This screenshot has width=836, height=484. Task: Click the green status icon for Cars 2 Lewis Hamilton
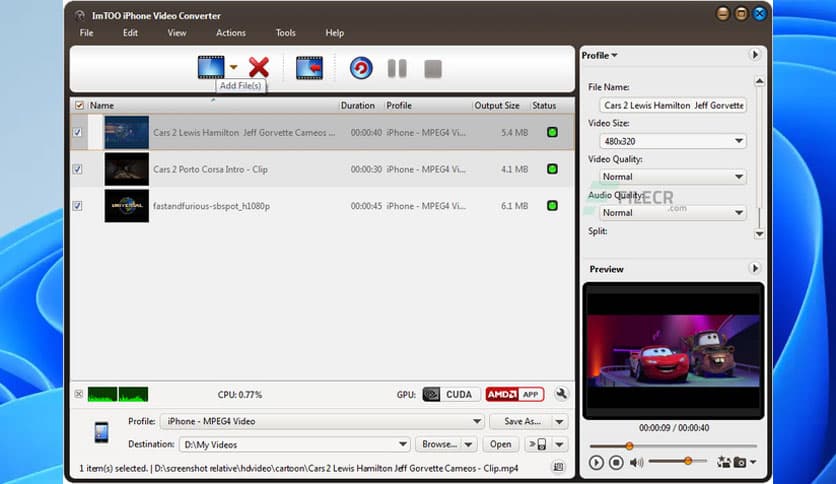point(552,132)
